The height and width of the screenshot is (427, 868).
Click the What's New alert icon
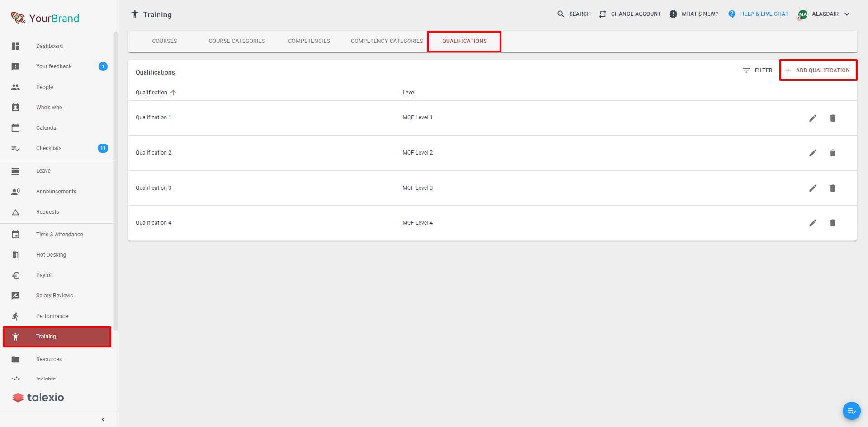click(x=673, y=14)
